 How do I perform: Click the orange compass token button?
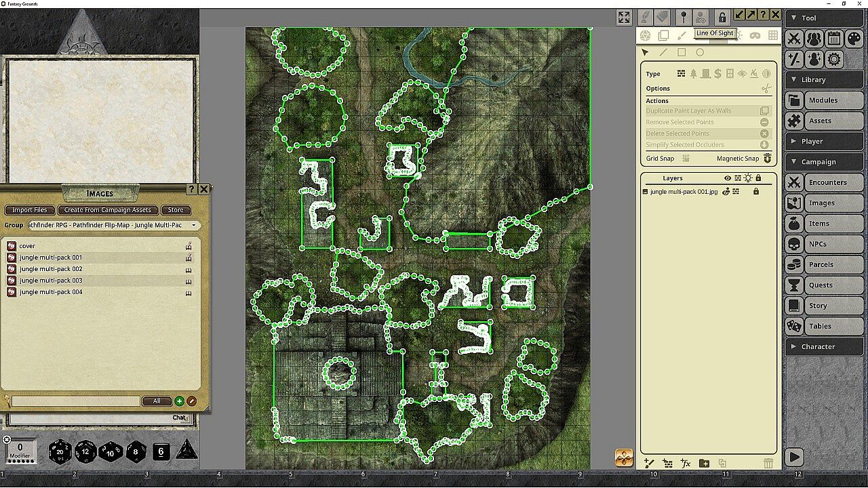(624, 457)
